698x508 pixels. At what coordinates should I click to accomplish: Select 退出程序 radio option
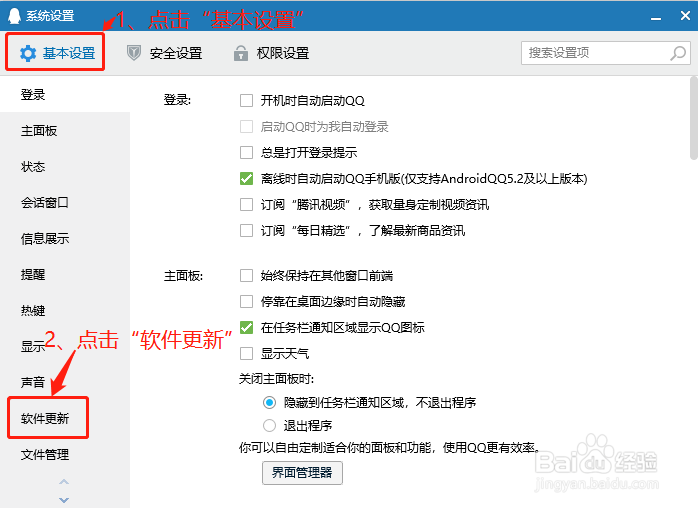(269, 426)
